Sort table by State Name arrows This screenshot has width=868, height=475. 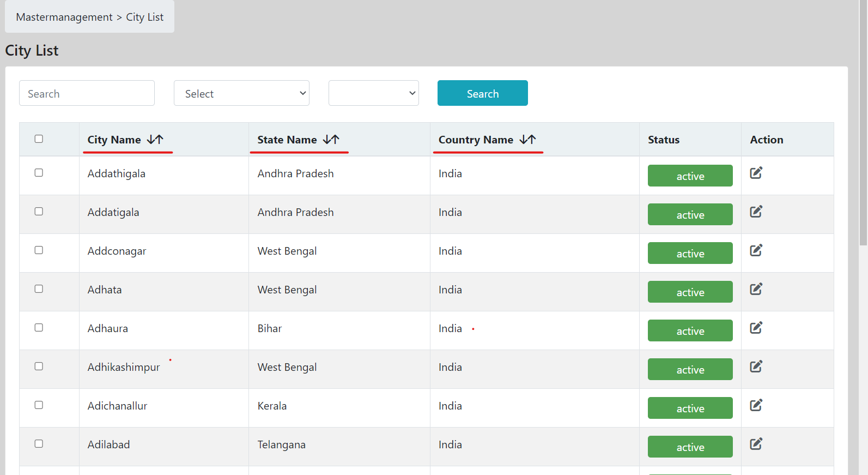331,140
